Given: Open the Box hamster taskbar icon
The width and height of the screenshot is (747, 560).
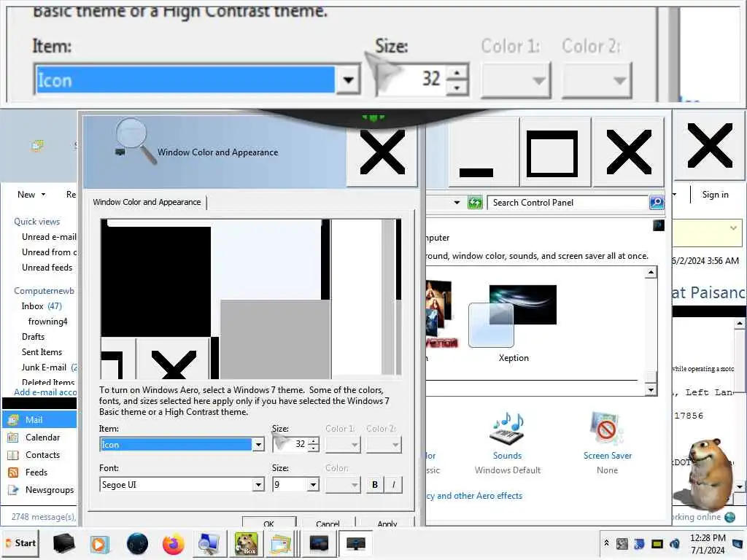Looking at the screenshot, I should 247,544.
